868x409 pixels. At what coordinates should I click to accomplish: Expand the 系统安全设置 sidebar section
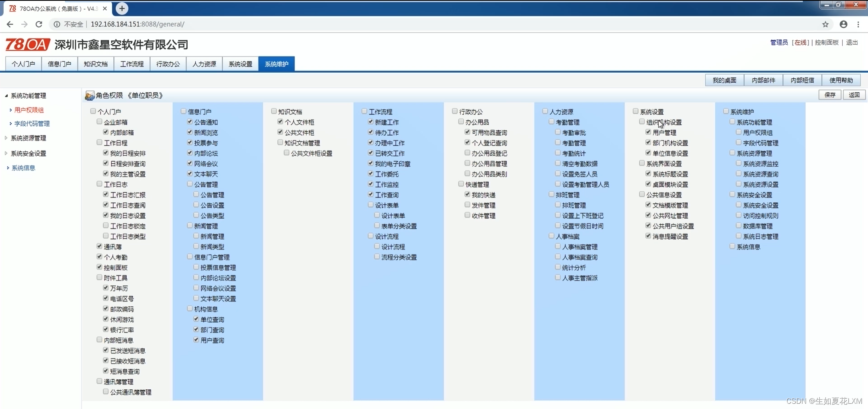tap(6, 153)
